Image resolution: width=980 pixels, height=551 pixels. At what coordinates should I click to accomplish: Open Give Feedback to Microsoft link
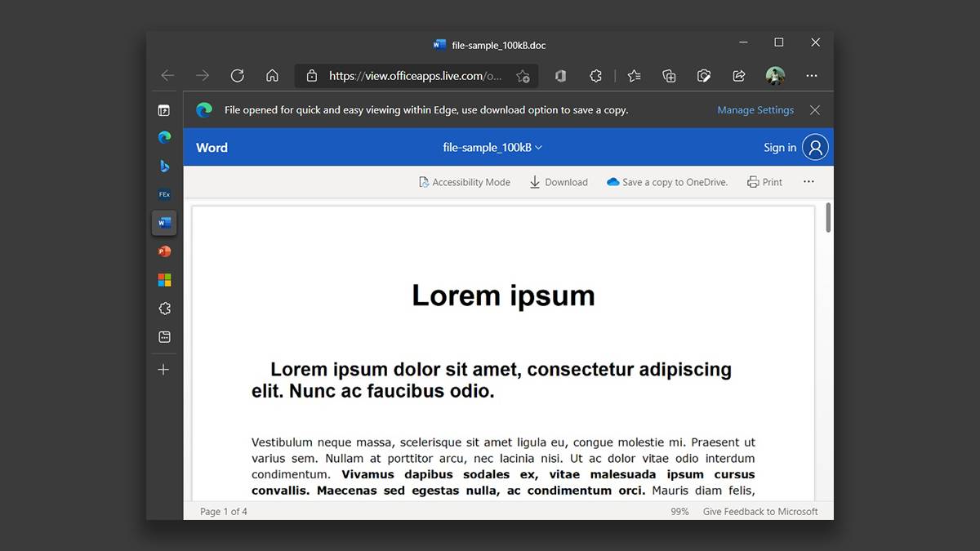click(x=760, y=512)
